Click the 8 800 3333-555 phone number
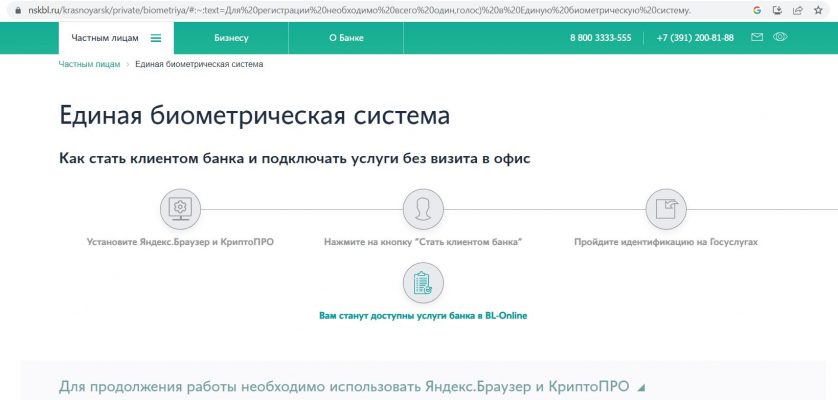Screen dimensions: 838x400 click(x=600, y=38)
